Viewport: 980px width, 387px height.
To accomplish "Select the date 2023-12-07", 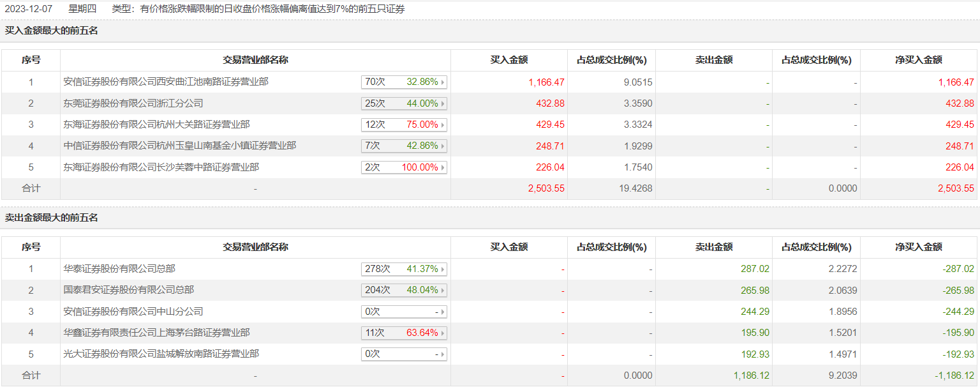I will click(28, 10).
